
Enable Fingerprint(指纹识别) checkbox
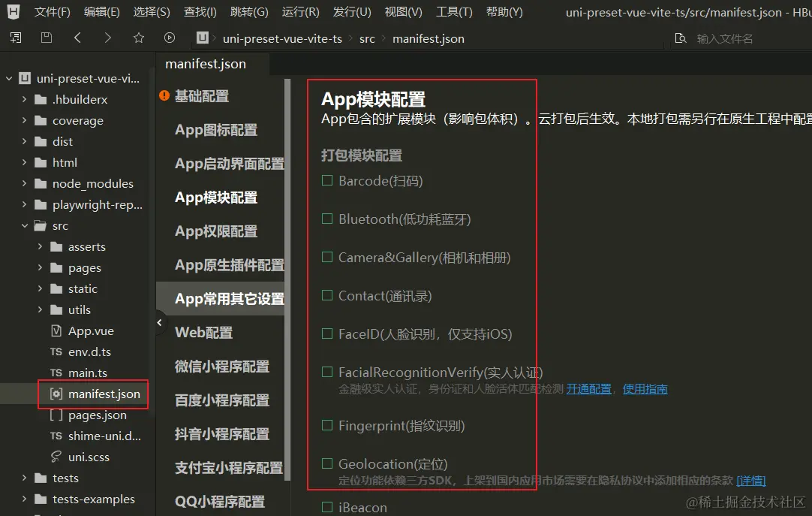coord(326,425)
